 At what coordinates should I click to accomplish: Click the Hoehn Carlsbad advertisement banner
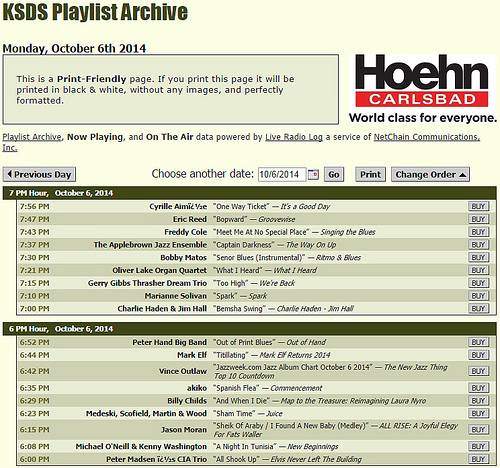[423, 89]
